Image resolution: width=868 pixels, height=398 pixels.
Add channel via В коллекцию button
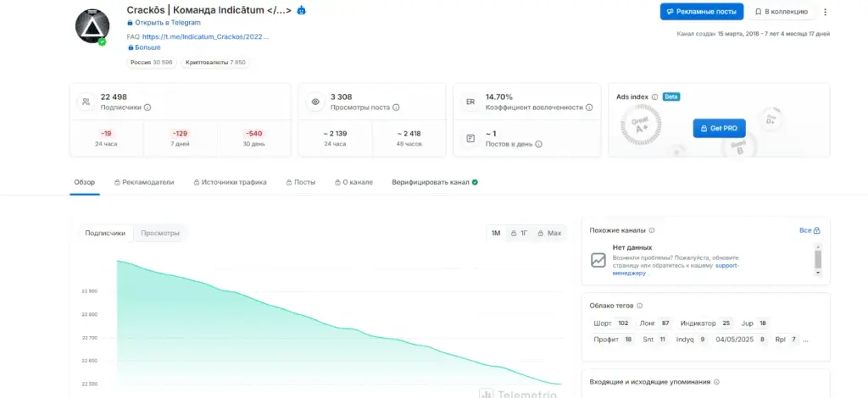tap(781, 12)
